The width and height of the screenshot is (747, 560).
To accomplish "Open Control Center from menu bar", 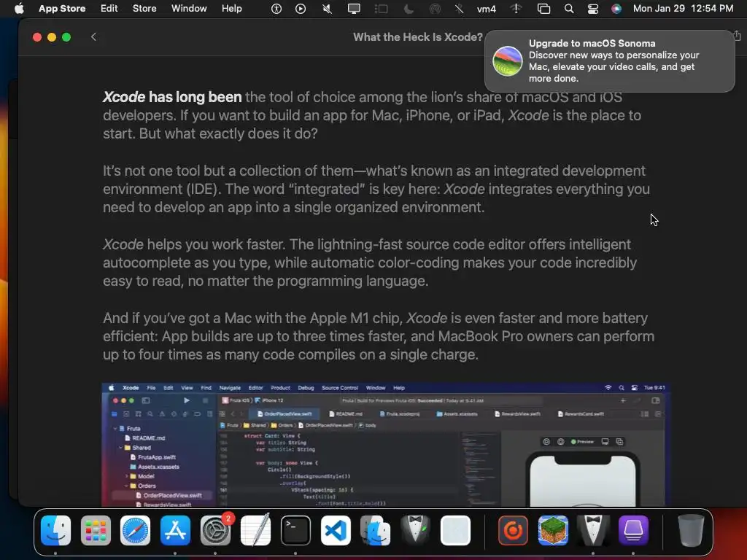I will [x=592, y=9].
